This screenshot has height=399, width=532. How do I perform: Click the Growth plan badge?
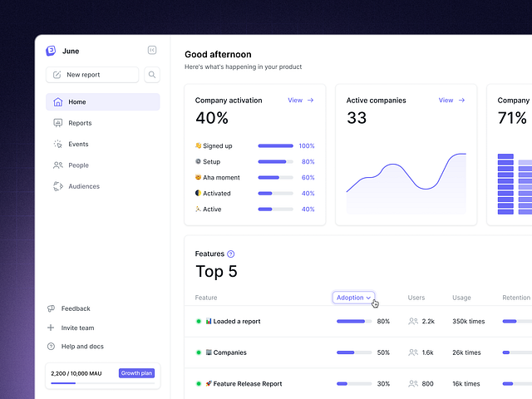[136, 373]
